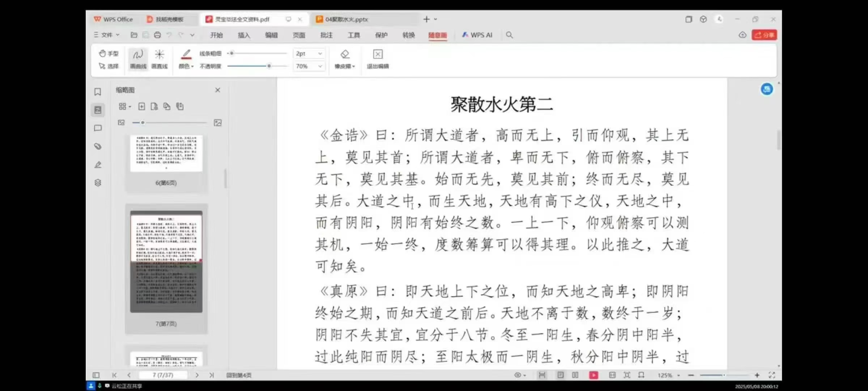
Task: Click the exit editing (退出编辑) icon
Action: [x=378, y=54]
